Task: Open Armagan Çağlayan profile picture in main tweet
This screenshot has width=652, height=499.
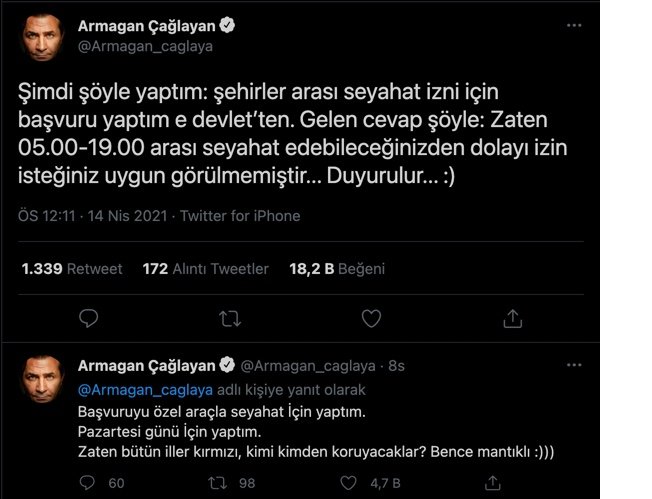Action: point(42,37)
